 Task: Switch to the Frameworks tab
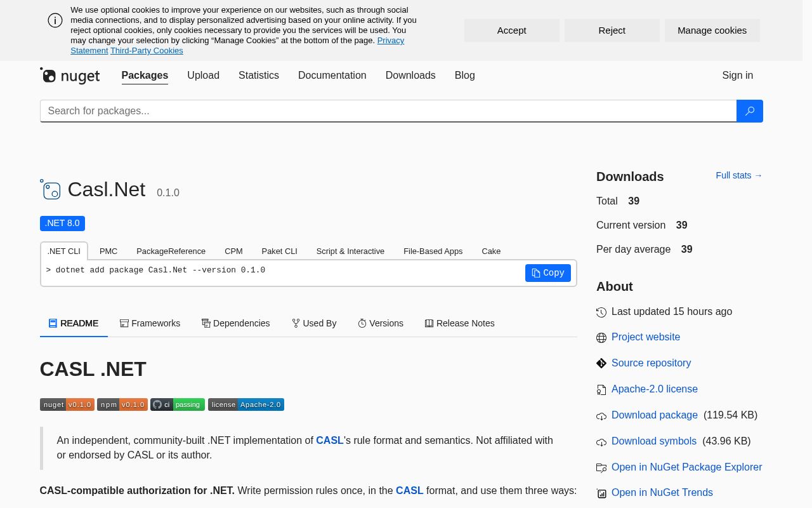150,323
